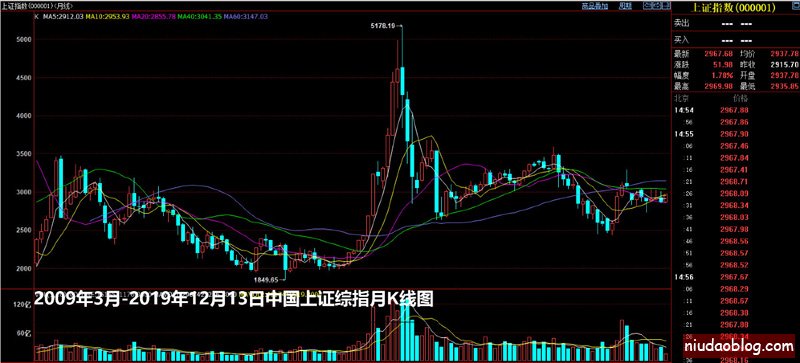Click the corner icon beside 上证指数(000001) header

[796, 6]
